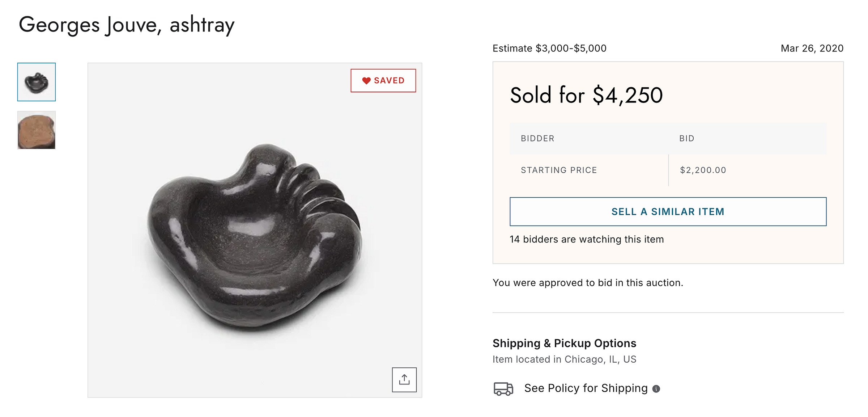Click the Estimate $3,000-$5,000 text

tap(549, 48)
